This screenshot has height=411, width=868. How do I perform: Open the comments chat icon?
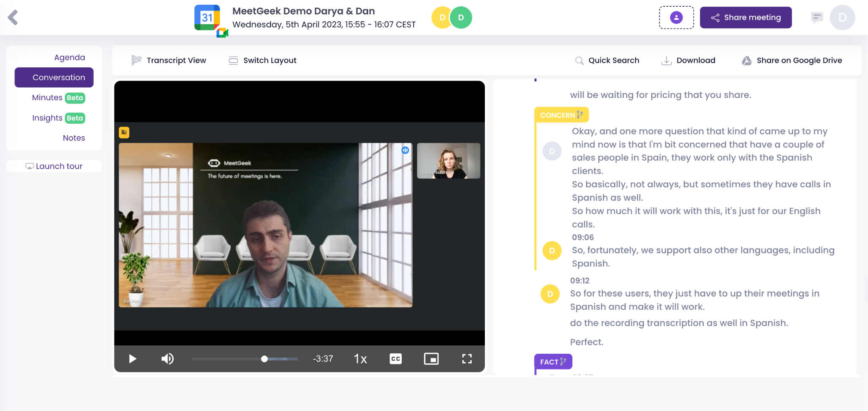click(816, 17)
